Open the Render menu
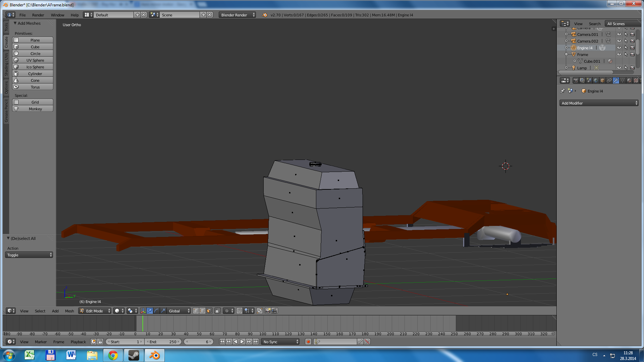Image resolution: width=644 pixels, height=362 pixels. pyautogui.click(x=38, y=15)
